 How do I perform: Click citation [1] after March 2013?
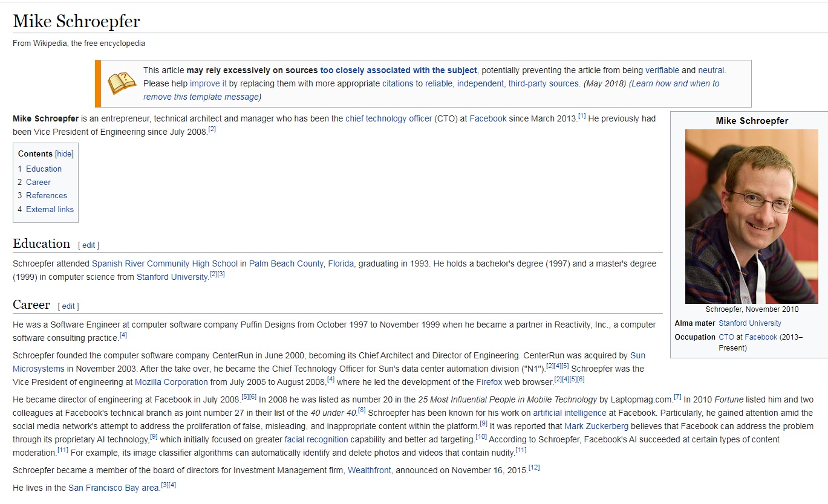click(582, 116)
